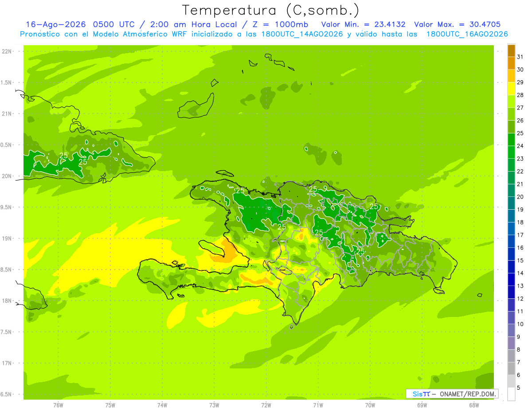Click the '69W' longitude label
The width and height of the screenshot is (532, 411).
tap(422, 405)
